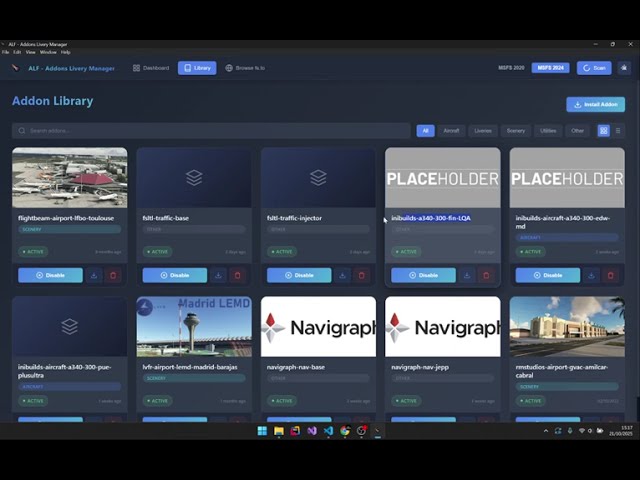Viewport: 640px width, 480px height.
Task: Switch to list view
Action: (x=618, y=131)
